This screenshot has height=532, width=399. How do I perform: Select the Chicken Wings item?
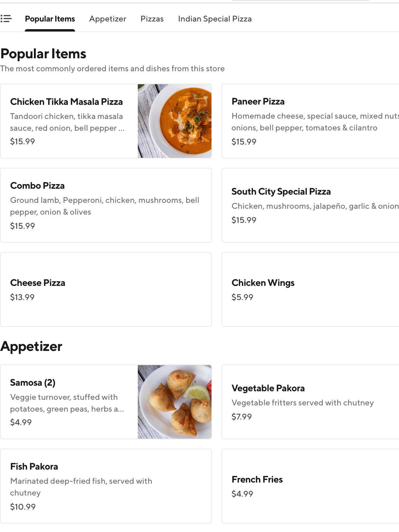[x=263, y=283]
